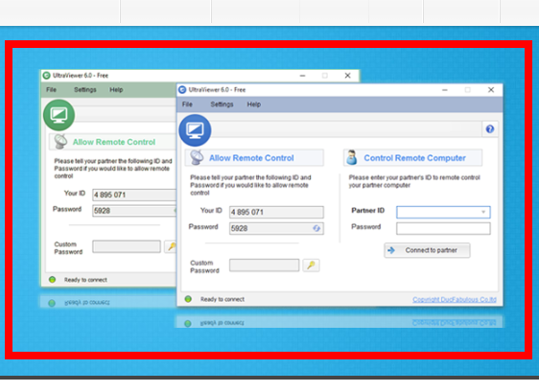Open Settings menu in blue window
This screenshot has height=392, width=539.
click(222, 104)
